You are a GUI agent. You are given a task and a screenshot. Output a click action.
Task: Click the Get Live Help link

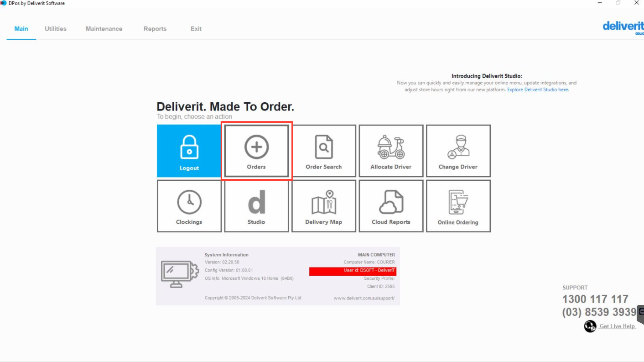point(618,326)
